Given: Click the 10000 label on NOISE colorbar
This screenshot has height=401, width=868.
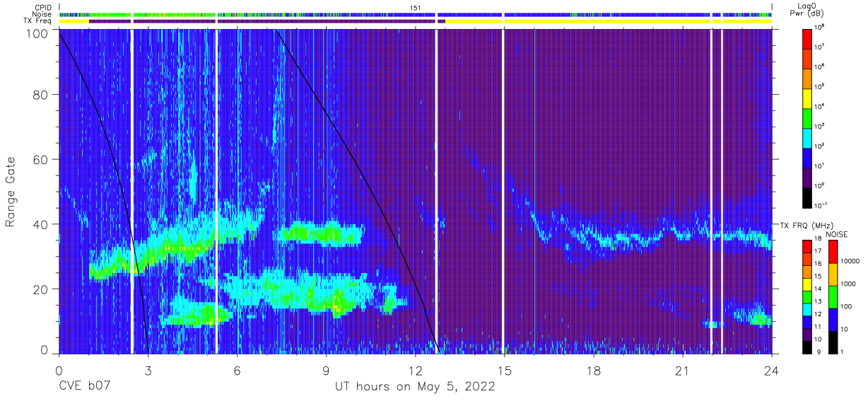Looking at the screenshot, I should pos(850,262).
